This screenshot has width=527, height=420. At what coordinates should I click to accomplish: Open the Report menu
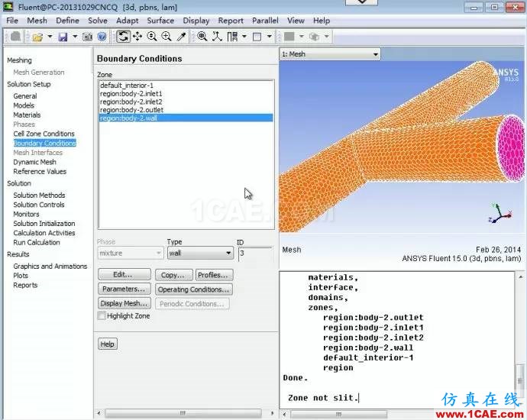[x=231, y=21]
